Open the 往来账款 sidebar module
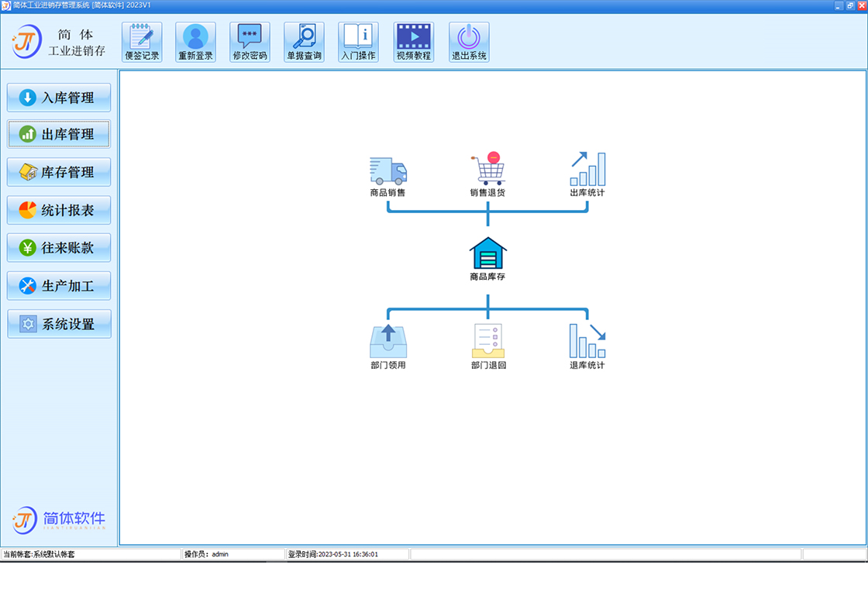Viewport: 868px width, 589px height. click(59, 247)
